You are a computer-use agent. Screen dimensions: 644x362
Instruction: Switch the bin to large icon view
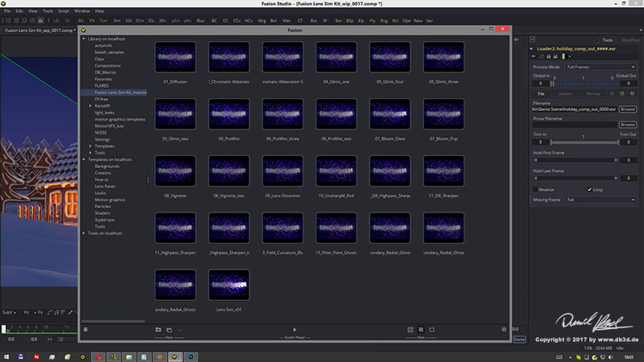(421, 330)
